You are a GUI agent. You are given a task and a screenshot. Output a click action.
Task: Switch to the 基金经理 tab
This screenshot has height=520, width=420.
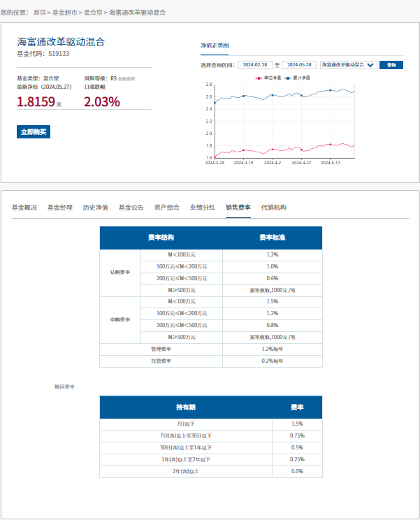[60, 208]
